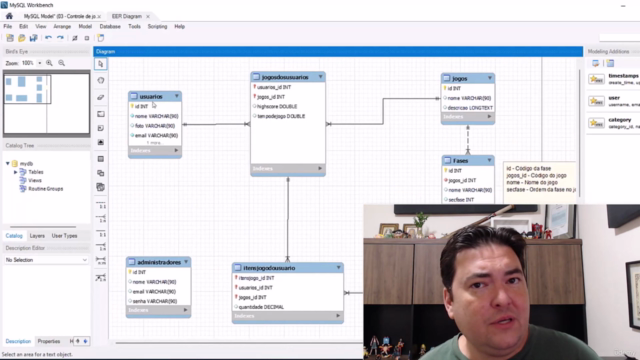Switch to the EER Diagram tab

click(x=127, y=16)
